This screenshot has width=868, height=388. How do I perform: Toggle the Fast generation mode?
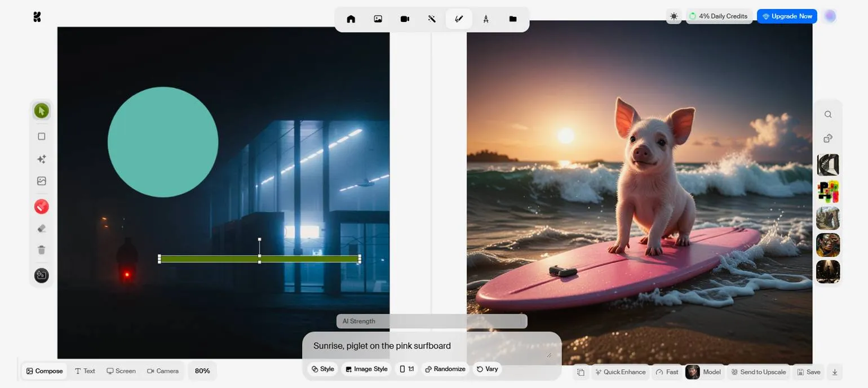tap(667, 372)
